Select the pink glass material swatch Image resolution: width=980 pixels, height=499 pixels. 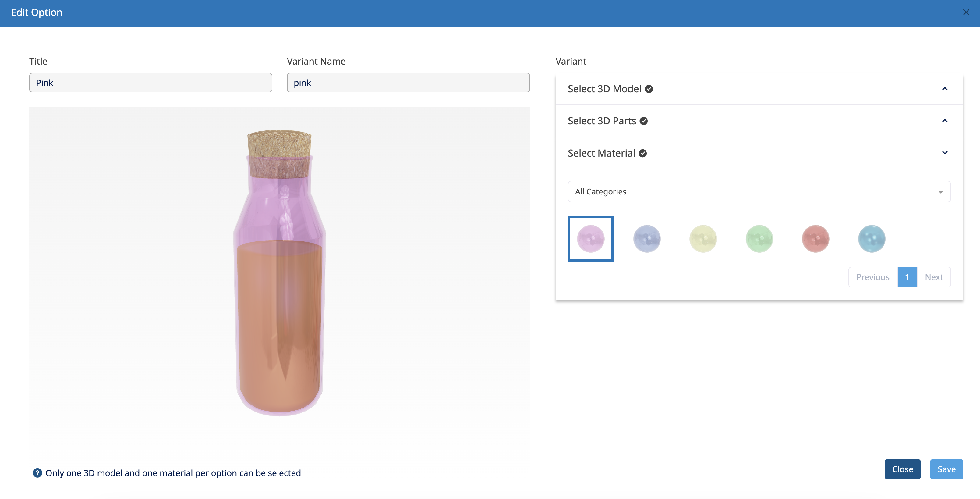click(x=590, y=239)
